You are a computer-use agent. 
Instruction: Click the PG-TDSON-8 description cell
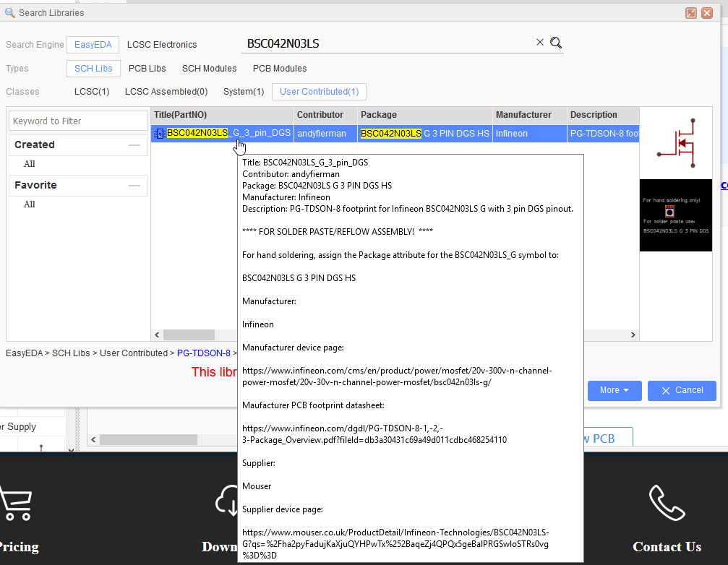[x=603, y=134]
